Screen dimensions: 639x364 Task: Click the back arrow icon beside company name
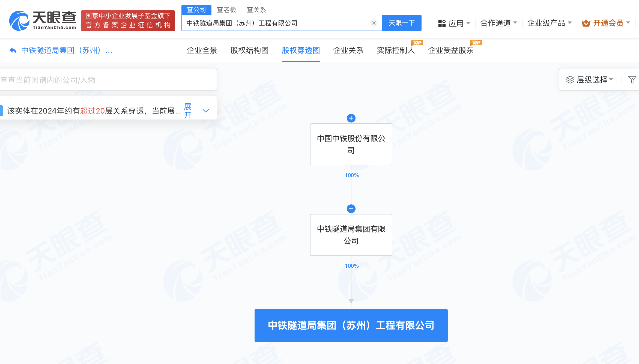(x=13, y=50)
